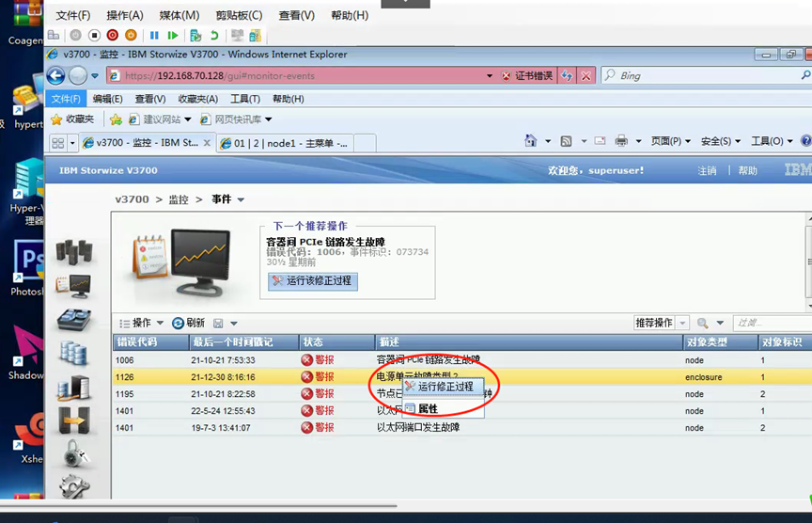
Task: Click the magnifier search icon beside filter box
Action: coord(703,323)
